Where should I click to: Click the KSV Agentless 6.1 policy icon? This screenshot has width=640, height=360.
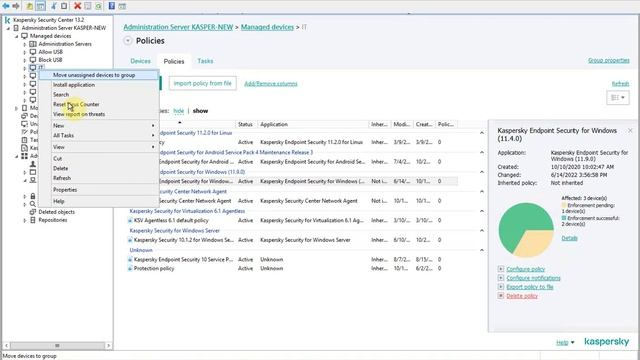tap(130, 220)
